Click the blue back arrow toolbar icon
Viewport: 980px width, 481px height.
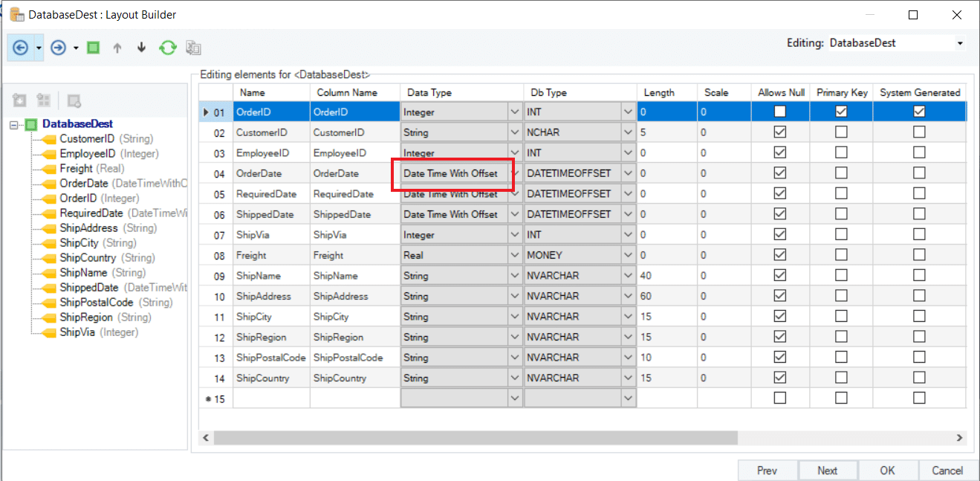pyautogui.click(x=20, y=48)
